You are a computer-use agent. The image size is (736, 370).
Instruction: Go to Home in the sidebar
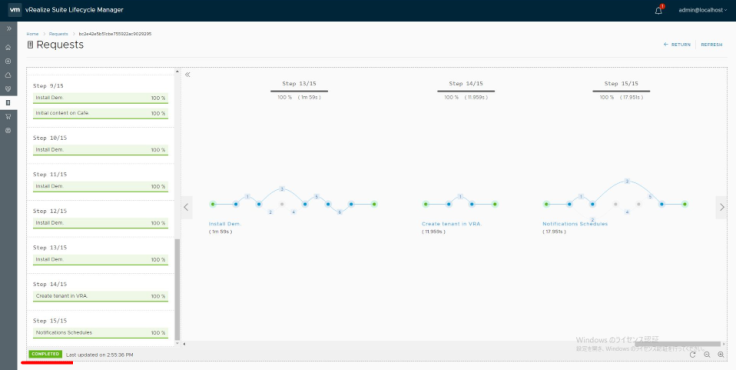pyautogui.click(x=8, y=47)
